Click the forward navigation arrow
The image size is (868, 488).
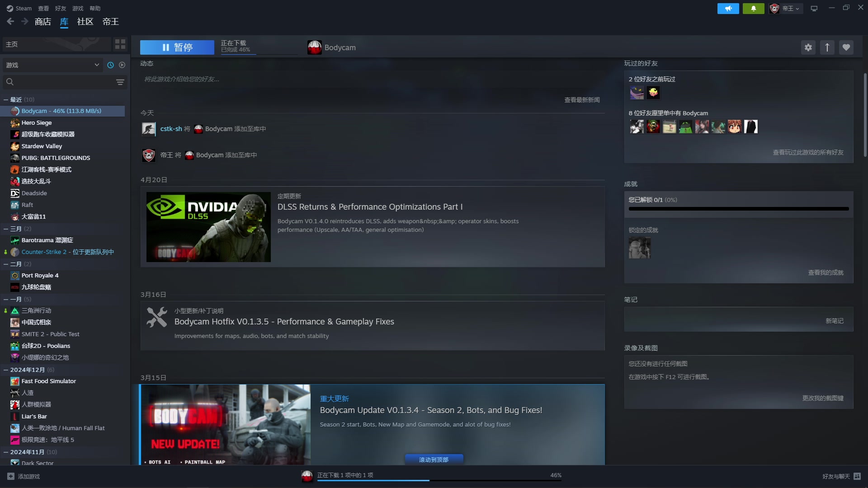tap(25, 21)
